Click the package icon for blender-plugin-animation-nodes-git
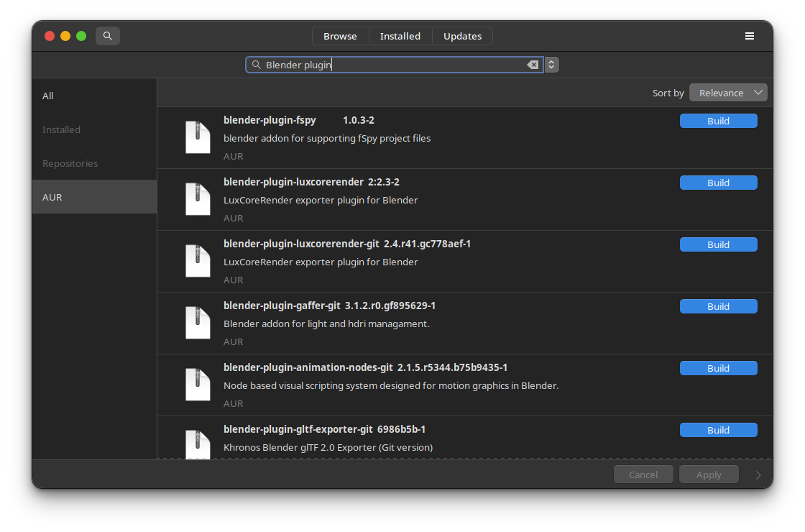 (198, 385)
